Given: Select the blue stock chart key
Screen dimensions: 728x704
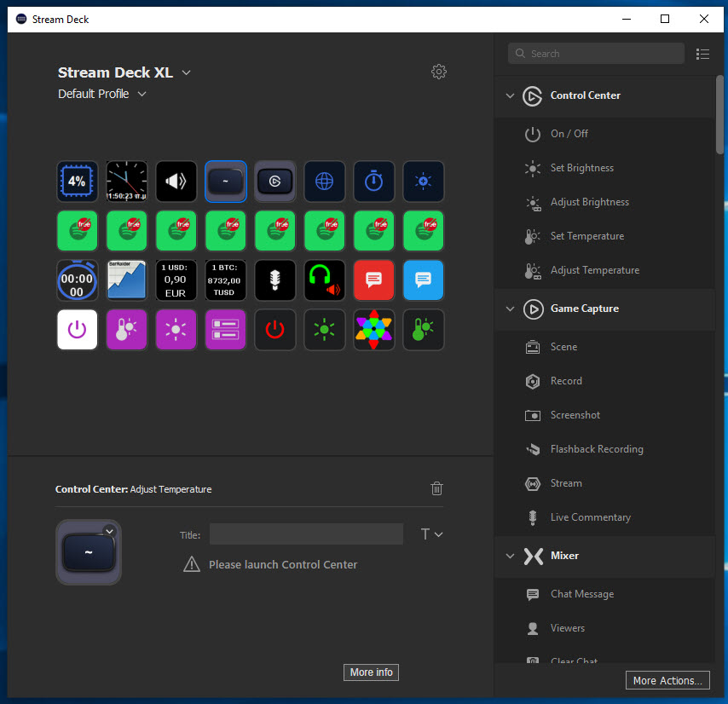Looking at the screenshot, I should pyautogui.click(x=127, y=280).
